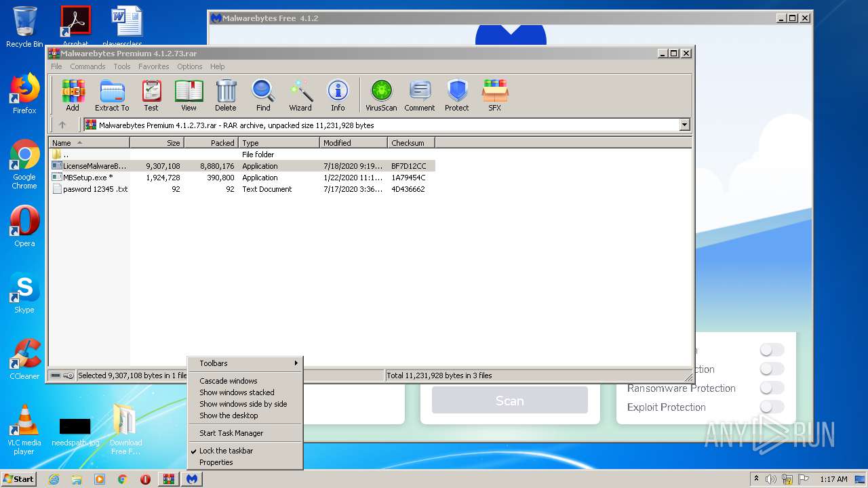Toggle the Ransomware Protection switch

point(772,388)
